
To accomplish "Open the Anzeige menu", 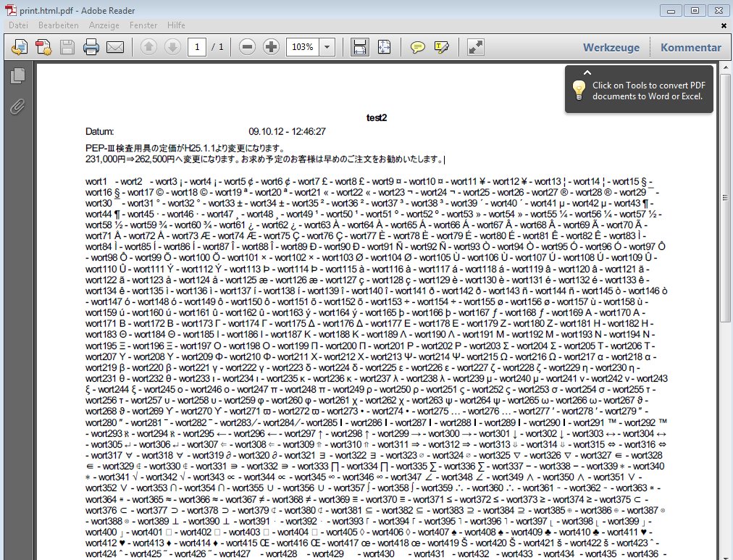I will click(x=104, y=25).
